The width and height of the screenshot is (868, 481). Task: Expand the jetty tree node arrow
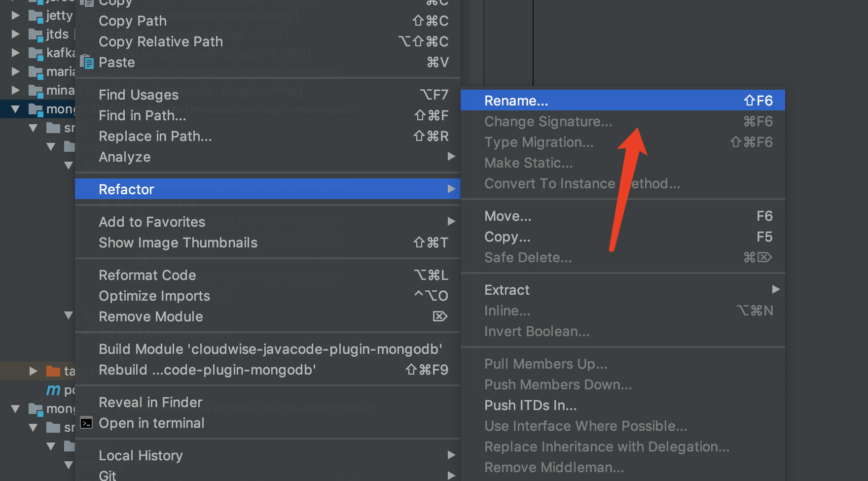point(16,15)
